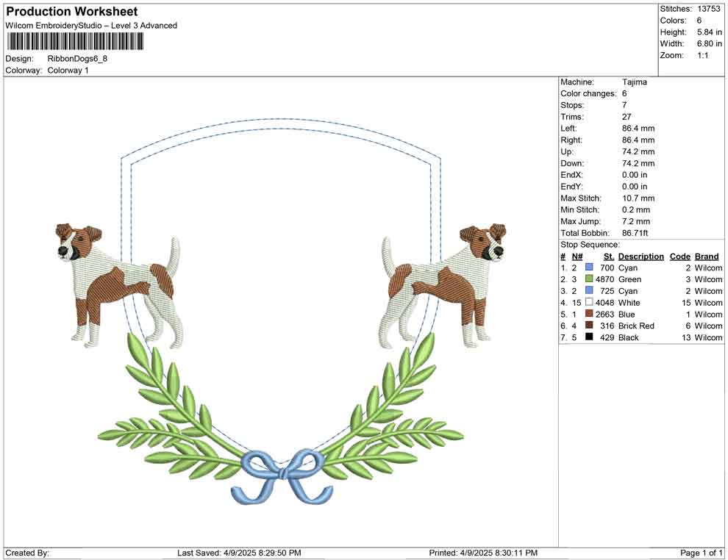Click the Cyan color swatch in row 1
The width and height of the screenshot is (728, 560).
point(588,268)
